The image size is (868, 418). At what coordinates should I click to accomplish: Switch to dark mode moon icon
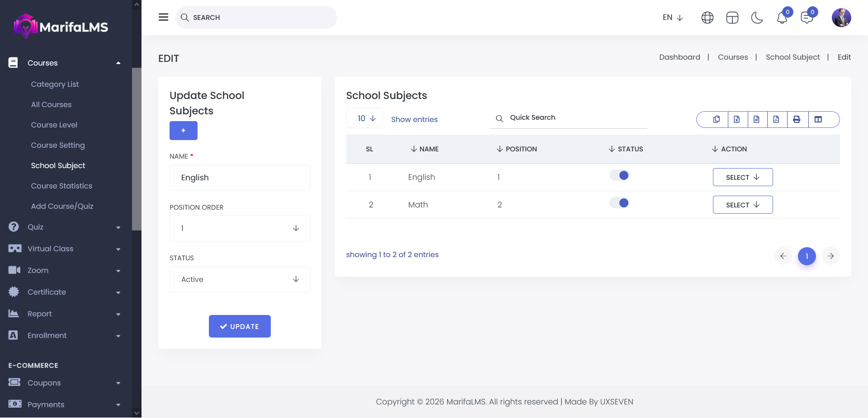coord(757,18)
